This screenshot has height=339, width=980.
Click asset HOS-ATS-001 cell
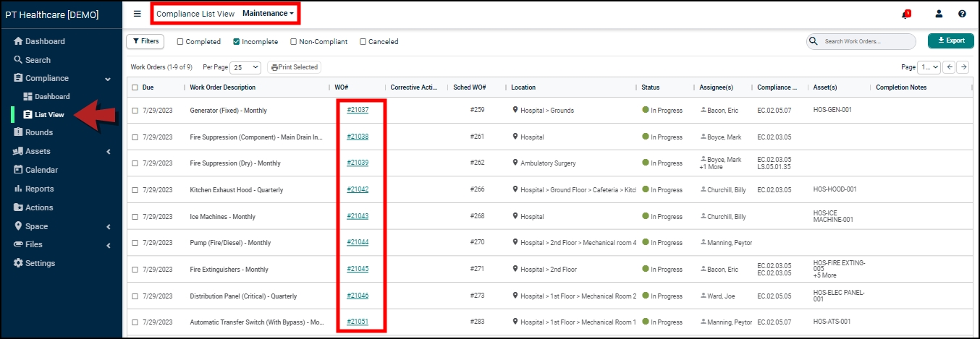tap(833, 322)
